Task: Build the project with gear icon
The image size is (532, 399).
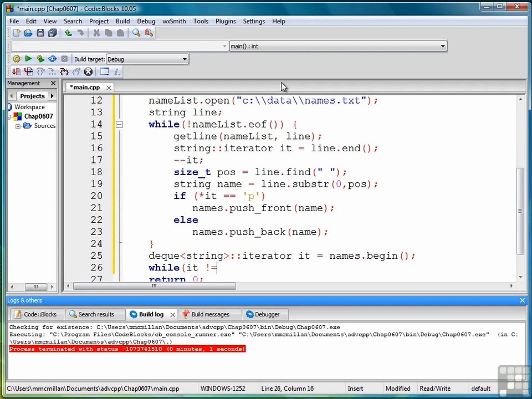Action: click(16, 59)
